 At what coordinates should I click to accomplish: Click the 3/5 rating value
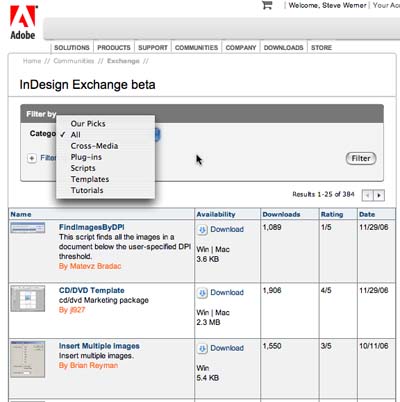tap(326, 346)
